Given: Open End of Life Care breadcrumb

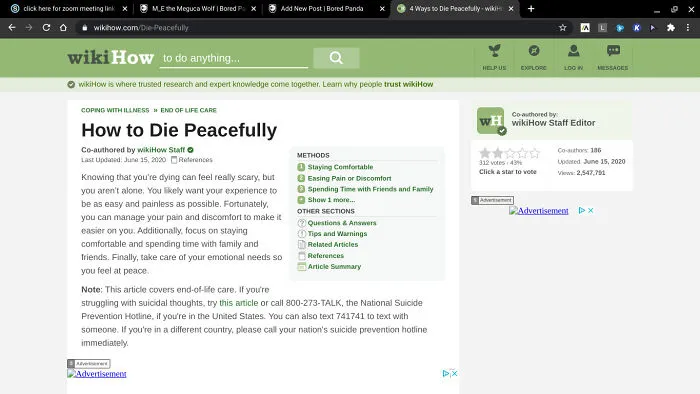Looking at the screenshot, I should tap(188, 110).
